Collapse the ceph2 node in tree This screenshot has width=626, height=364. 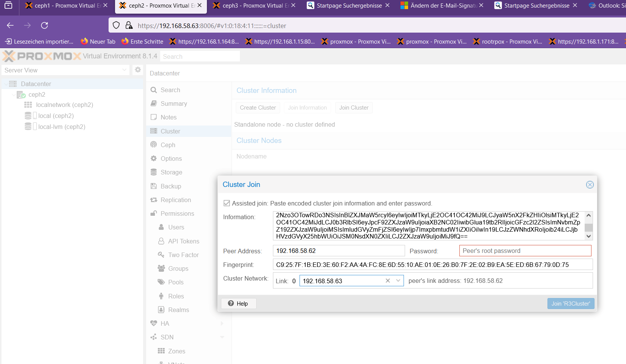tap(14, 94)
